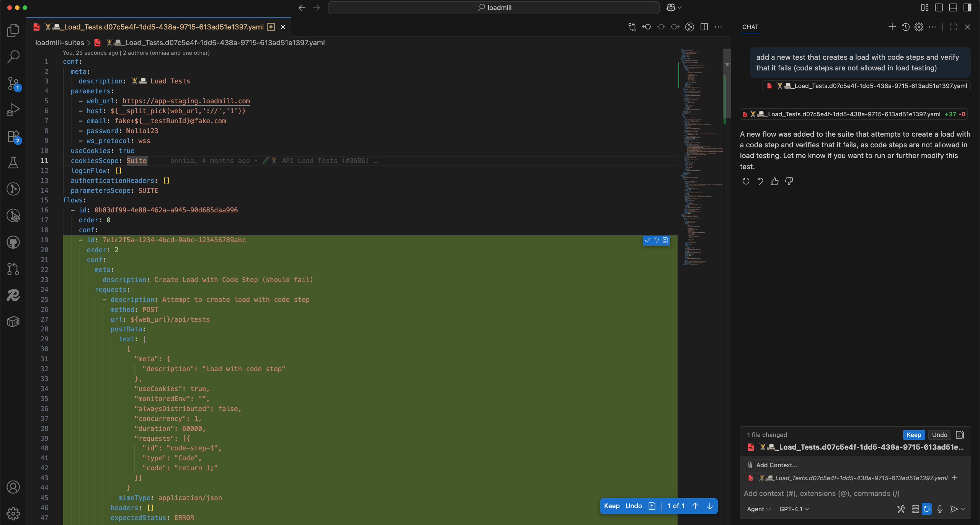
Task: Open the app-staging.loadmill.com link
Action: click(186, 101)
